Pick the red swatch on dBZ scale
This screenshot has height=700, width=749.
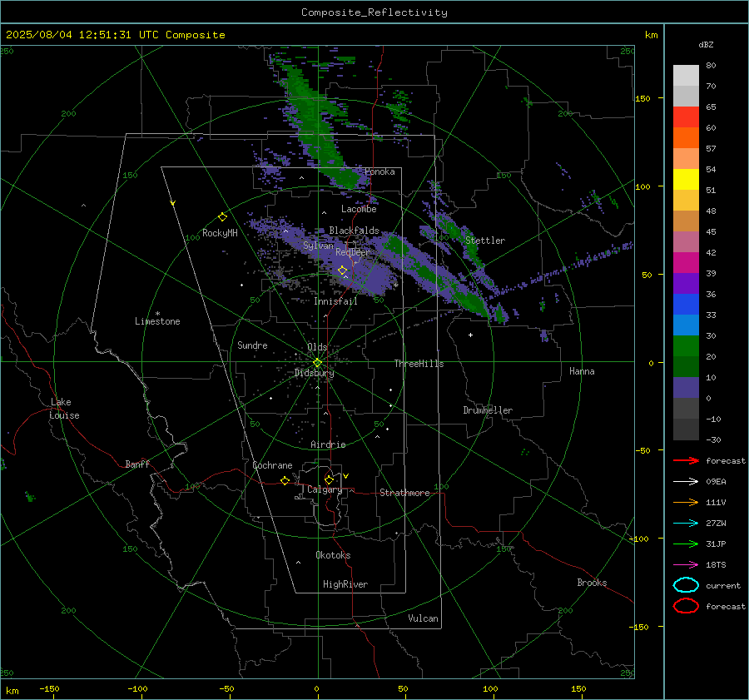(686, 117)
